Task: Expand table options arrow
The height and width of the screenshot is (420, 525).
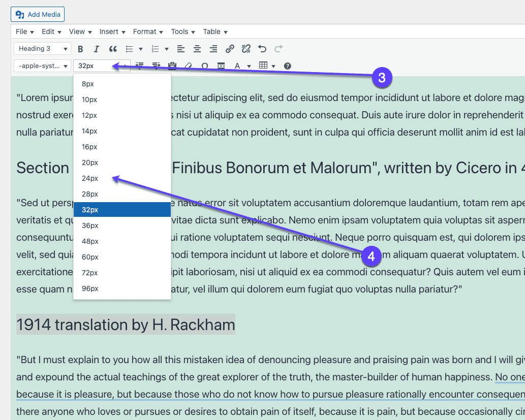Action: 273,66
